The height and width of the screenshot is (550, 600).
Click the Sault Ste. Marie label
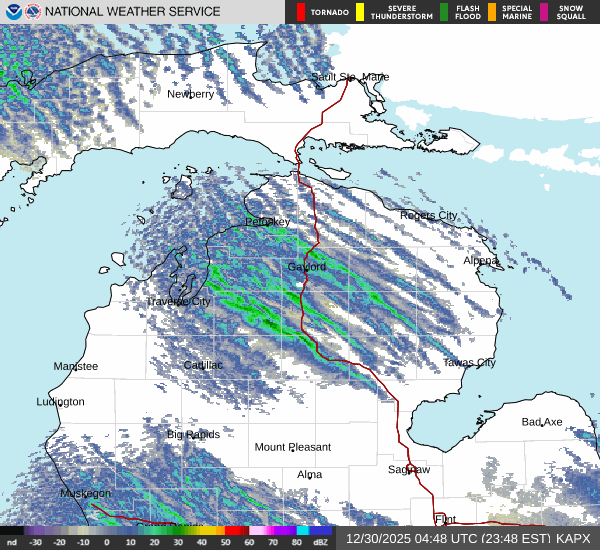pyautogui.click(x=349, y=77)
